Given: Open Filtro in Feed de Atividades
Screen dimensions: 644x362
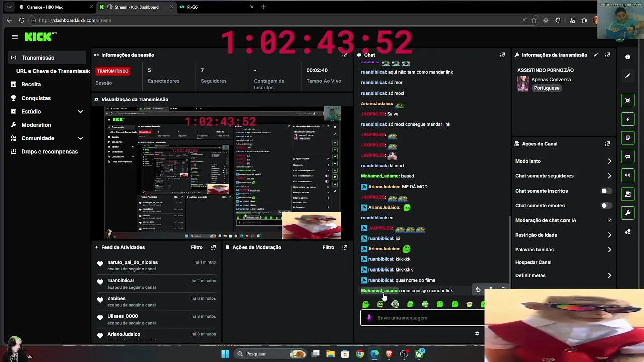Looking at the screenshot, I should [197, 247].
